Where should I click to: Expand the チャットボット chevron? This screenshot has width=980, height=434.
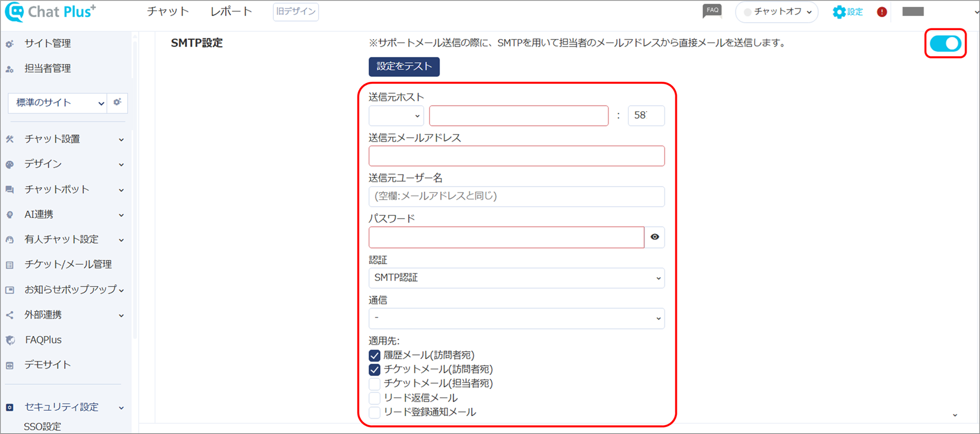coord(121,190)
